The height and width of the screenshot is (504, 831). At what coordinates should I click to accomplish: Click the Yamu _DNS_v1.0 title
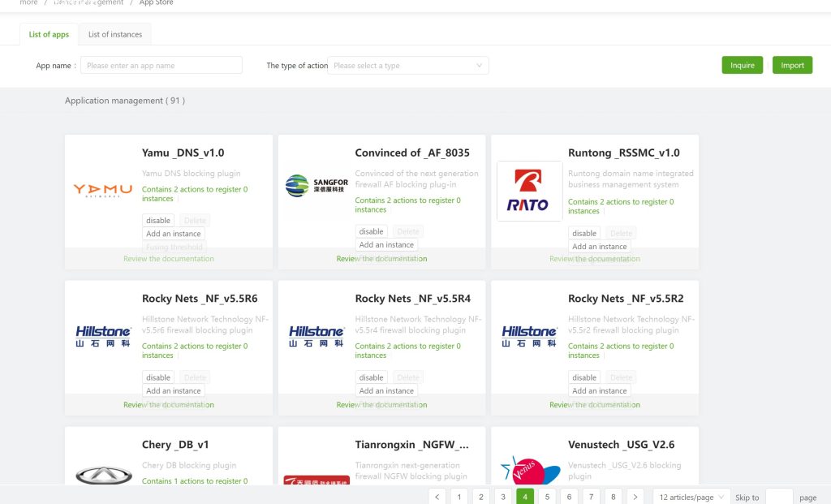(183, 153)
